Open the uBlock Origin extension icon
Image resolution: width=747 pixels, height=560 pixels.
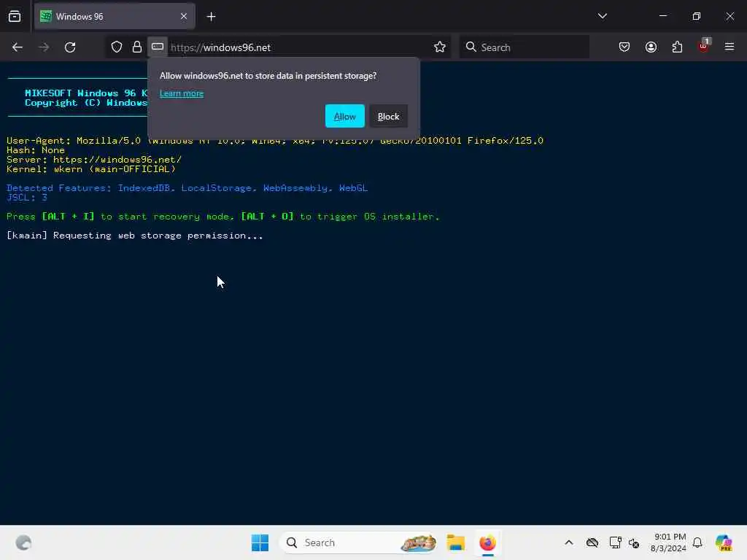[704, 46]
